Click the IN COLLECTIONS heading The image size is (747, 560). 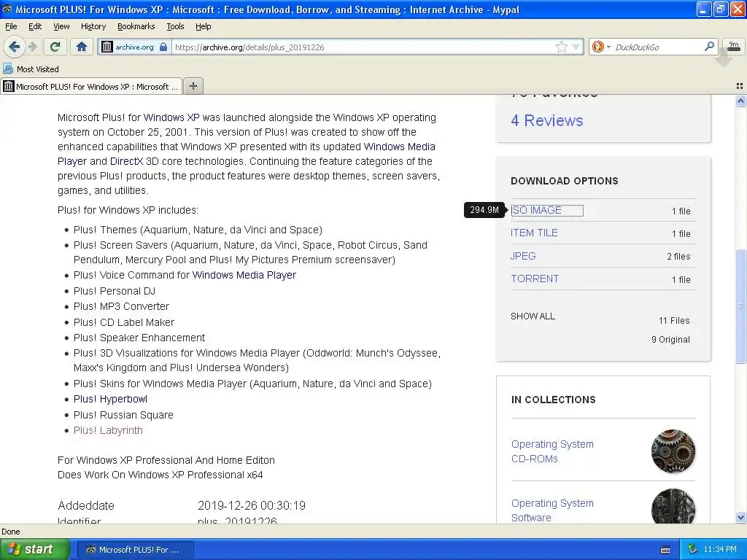coord(553,400)
